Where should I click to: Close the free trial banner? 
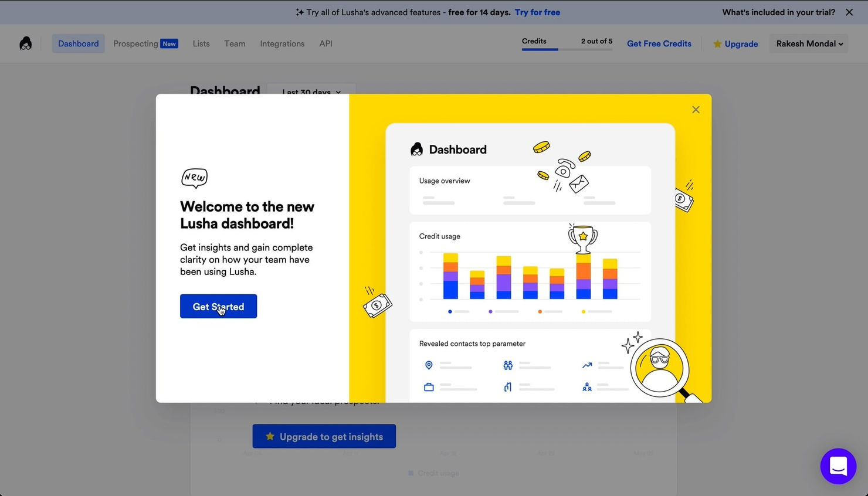849,12
